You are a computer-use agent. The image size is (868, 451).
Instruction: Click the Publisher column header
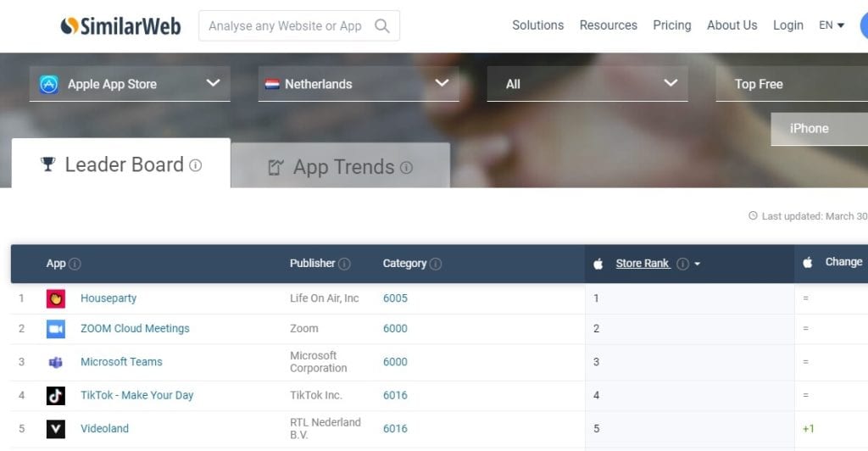(x=313, y=264)
